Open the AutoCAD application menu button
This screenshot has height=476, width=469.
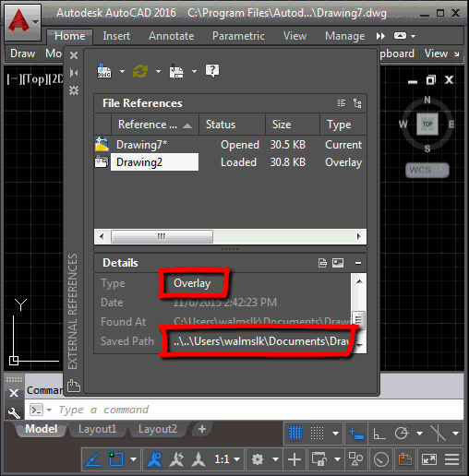click(x=22, y=22)
